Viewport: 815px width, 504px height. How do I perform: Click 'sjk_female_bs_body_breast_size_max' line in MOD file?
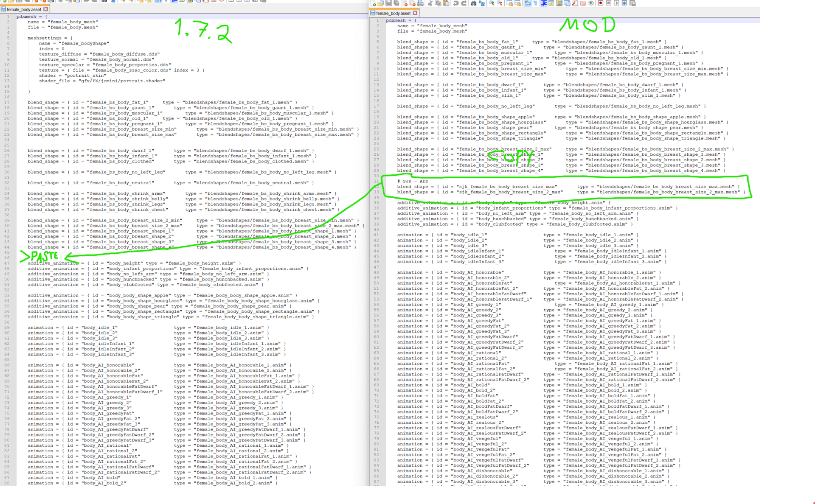(568, 187)
